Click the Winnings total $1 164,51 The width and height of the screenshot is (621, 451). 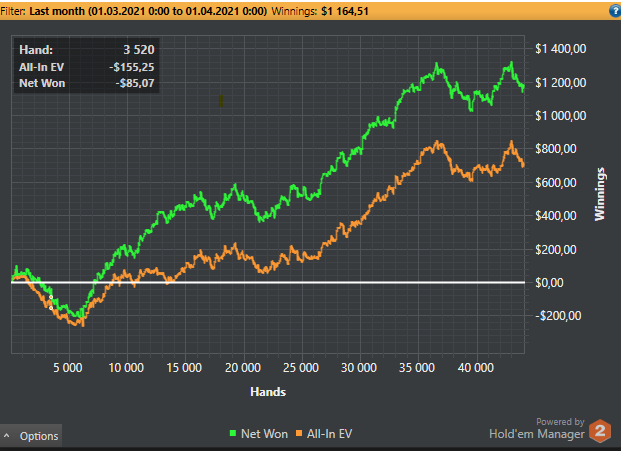click(345, 11)
